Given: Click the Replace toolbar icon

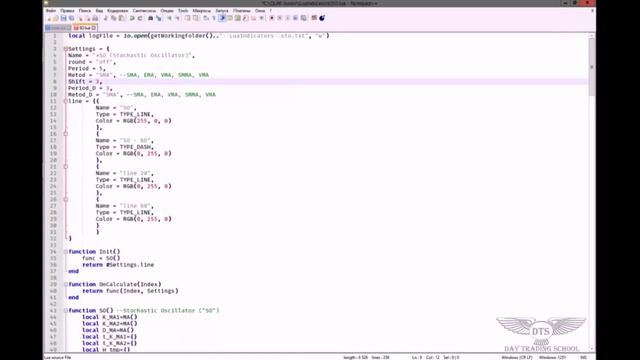Looking at the screenshot, I should 158,18.
